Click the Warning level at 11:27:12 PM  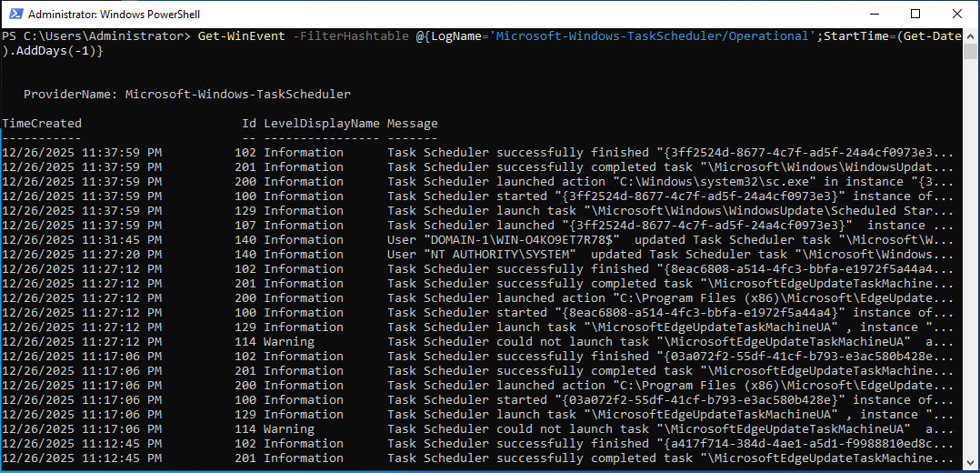tap(289, 342)
